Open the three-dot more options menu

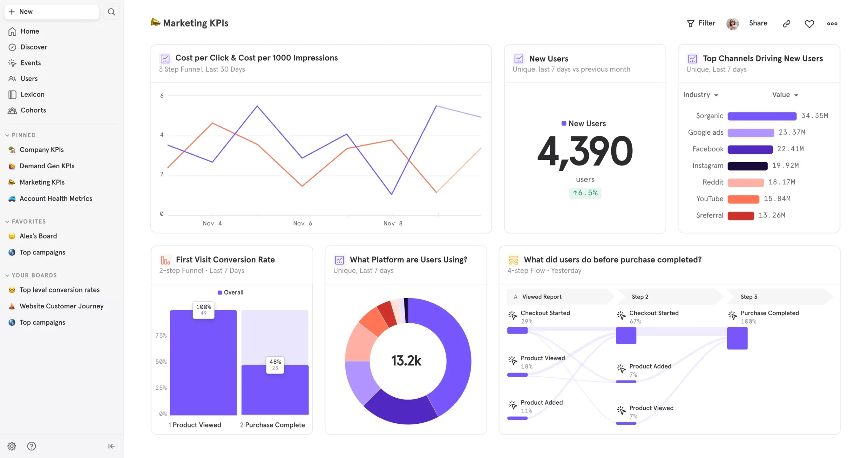(x=832, y=23)
